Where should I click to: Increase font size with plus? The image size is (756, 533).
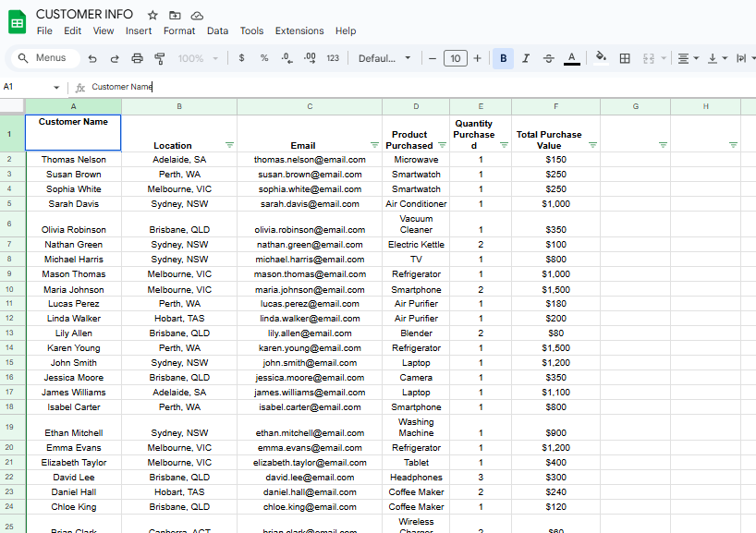coord(477,59)
